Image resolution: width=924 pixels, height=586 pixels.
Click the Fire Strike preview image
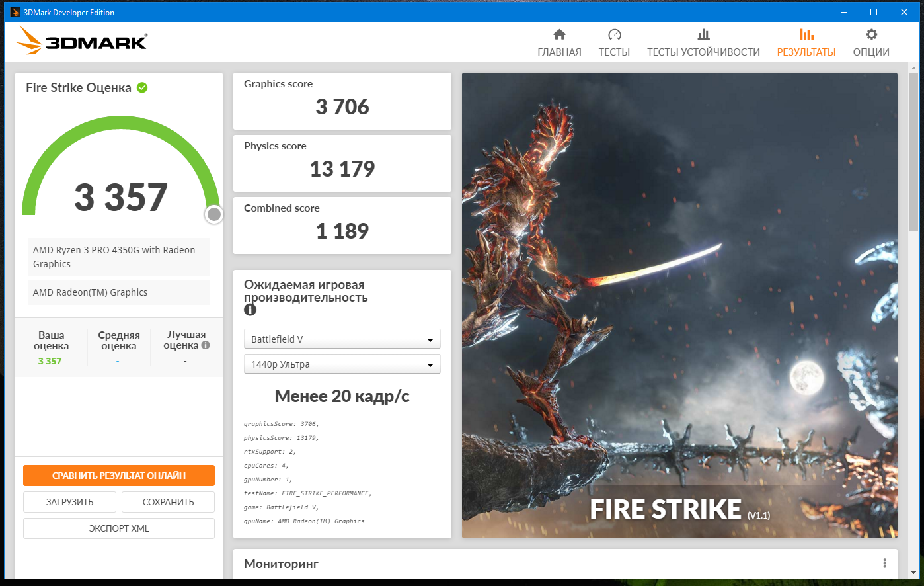[679, 305]
